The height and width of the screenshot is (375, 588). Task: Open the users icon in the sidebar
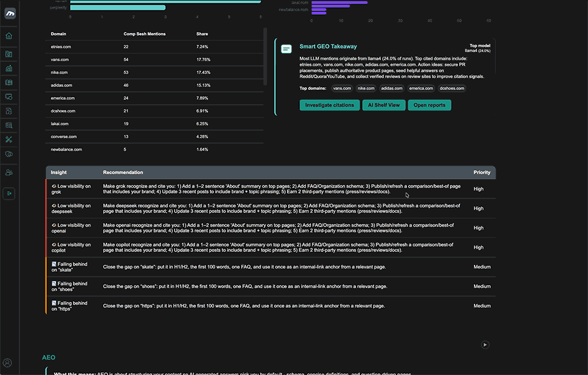tap(9, 172)
